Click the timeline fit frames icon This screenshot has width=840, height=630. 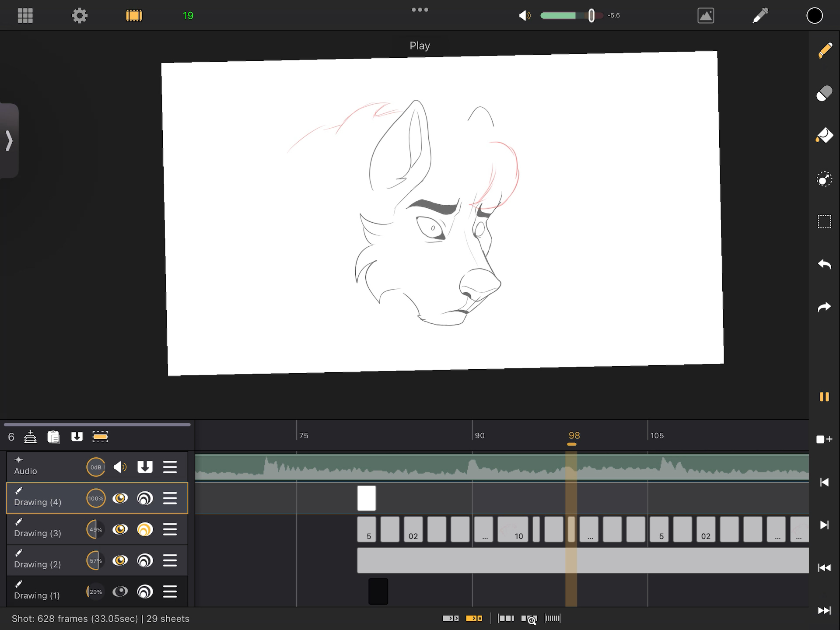click(506, 618)
